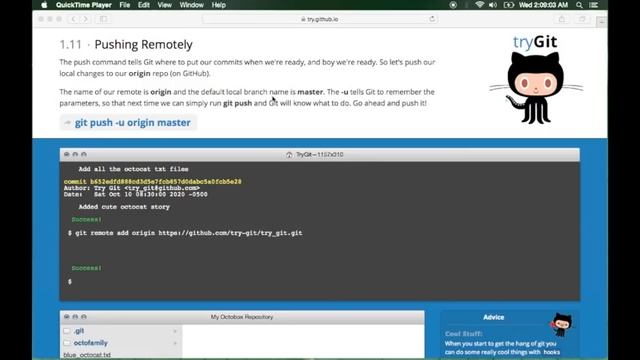Click the My Octobox Repository title bar
Image resolution: width=640 pixels, height=360 pixels.
pyautogui.click(x=242, y=317)
